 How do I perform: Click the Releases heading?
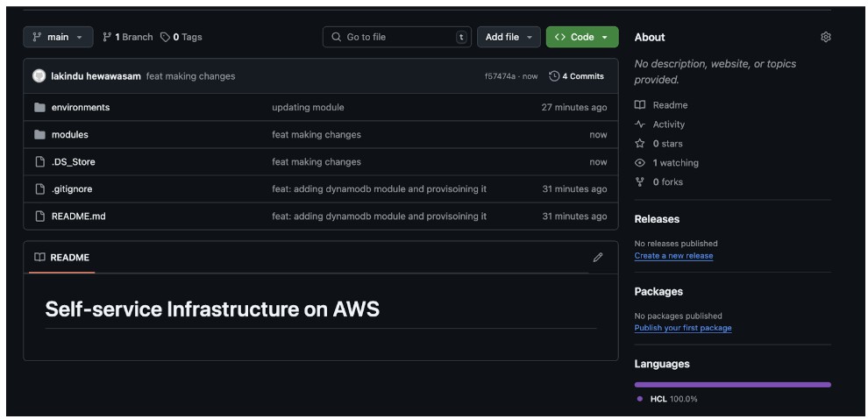click(657, 219)
